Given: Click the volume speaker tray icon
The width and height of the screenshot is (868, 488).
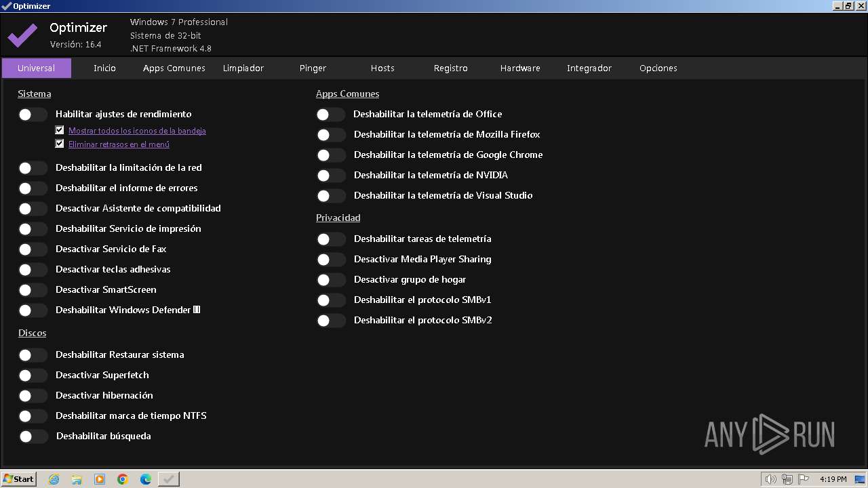Looking at the screenshot, I should pos(770,479).
